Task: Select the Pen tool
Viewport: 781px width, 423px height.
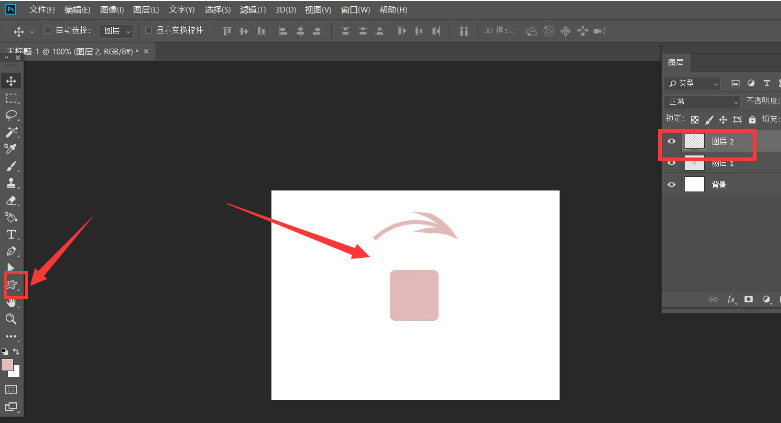Action: [11, 251]
